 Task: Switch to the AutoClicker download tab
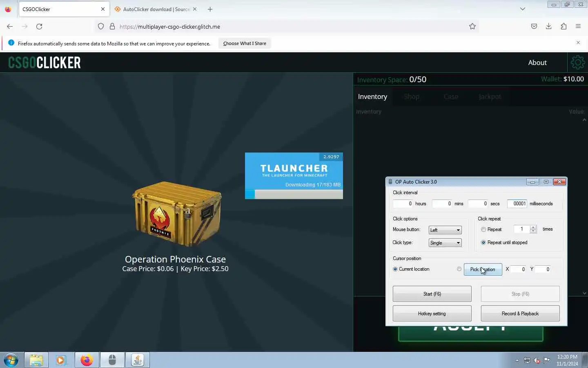pyautogui.click(x=156, y=9)
